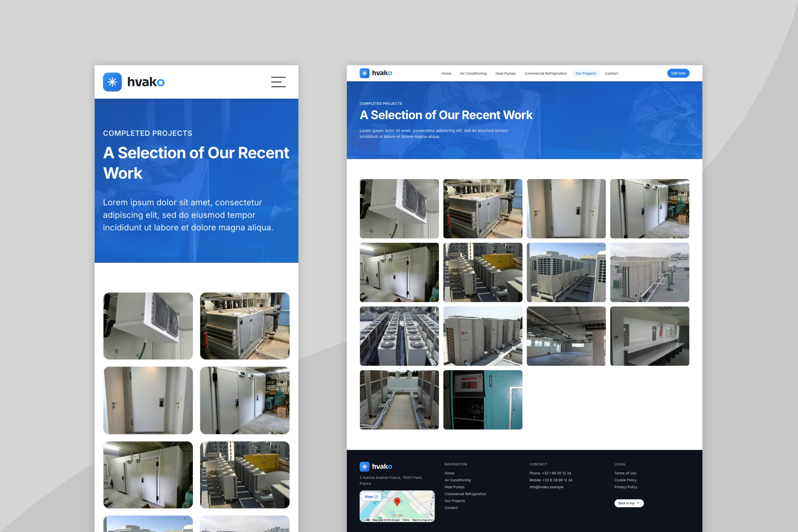The height and width of the screenshot is (532, 798).
Task: Click the Back to top button
Action: click(629, 503)
